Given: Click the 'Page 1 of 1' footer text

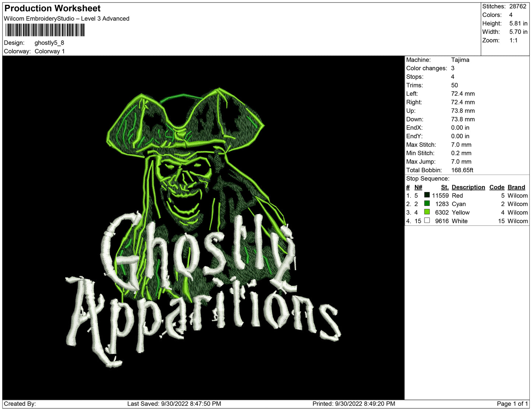Looking at the screenshot, I should pos(512,403).
